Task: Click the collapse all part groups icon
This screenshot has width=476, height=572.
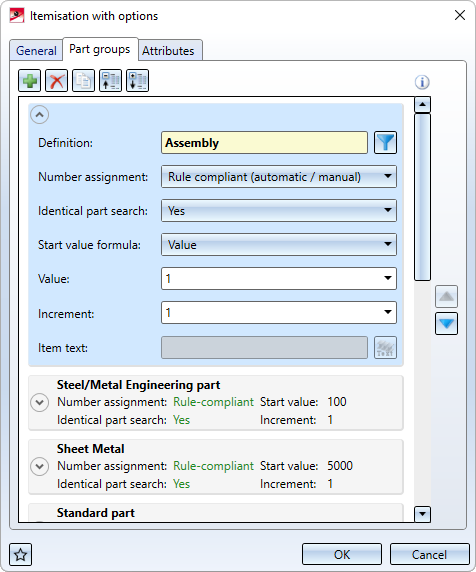Action: (111, 81)
